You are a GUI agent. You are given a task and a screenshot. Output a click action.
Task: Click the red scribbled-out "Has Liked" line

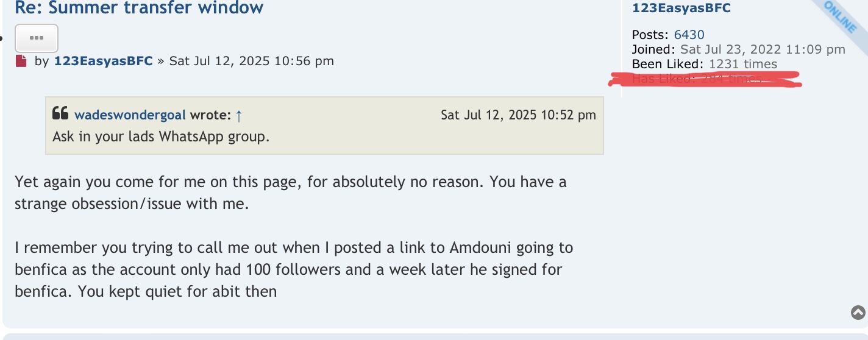(705, 80)
